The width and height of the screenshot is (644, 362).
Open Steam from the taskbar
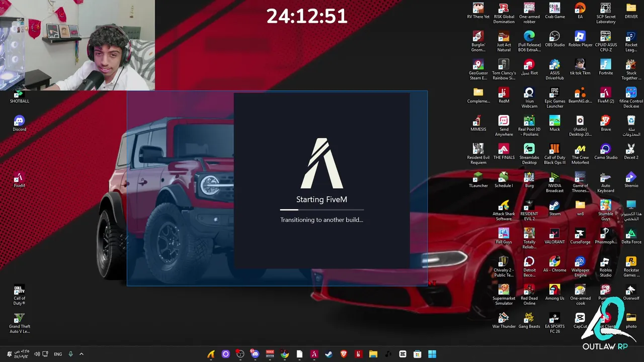click(x=329, y=354)
